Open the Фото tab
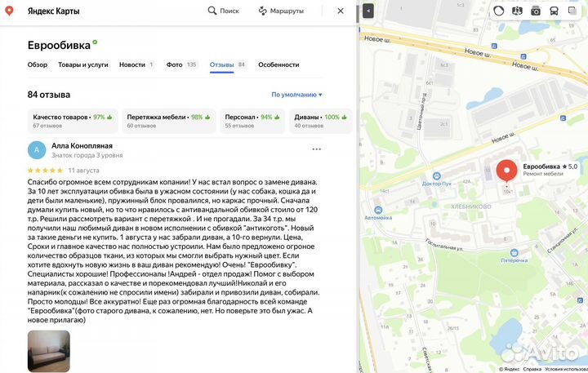This screenshot has height=373, width=588. (181, 64)
